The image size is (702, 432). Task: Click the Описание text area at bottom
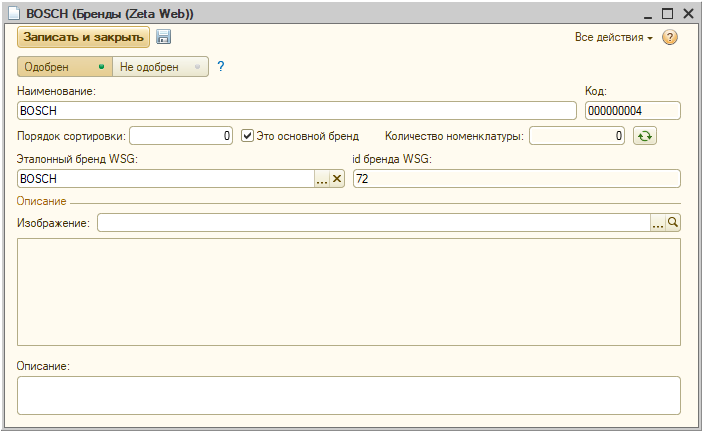pyautogui.click(x=349, y=395)
